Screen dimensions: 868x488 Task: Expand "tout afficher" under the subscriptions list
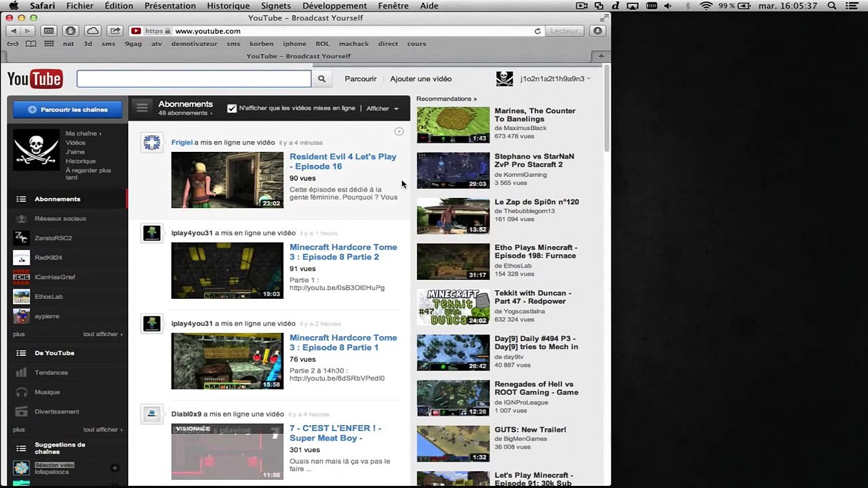[103, 334]
